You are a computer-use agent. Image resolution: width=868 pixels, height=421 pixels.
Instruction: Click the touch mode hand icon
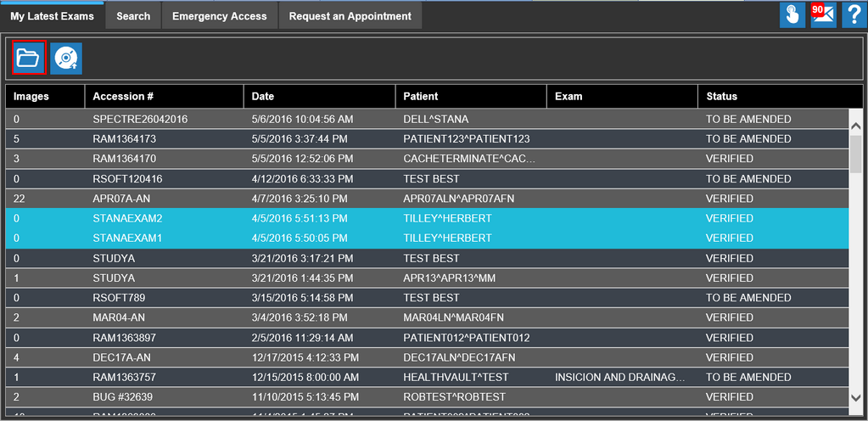point(792,15)
